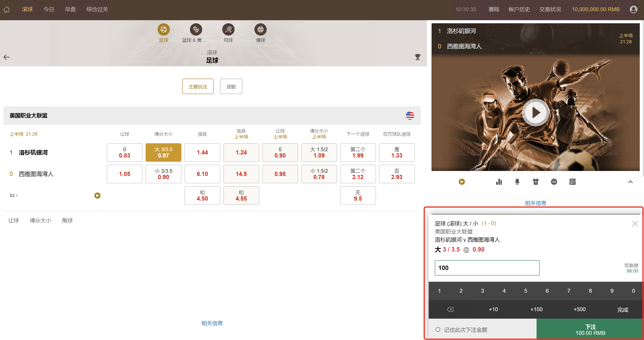The width and height of the screenshot is (644, 340).
Task: Open the user account icon top right
Action: coord(634,9)
